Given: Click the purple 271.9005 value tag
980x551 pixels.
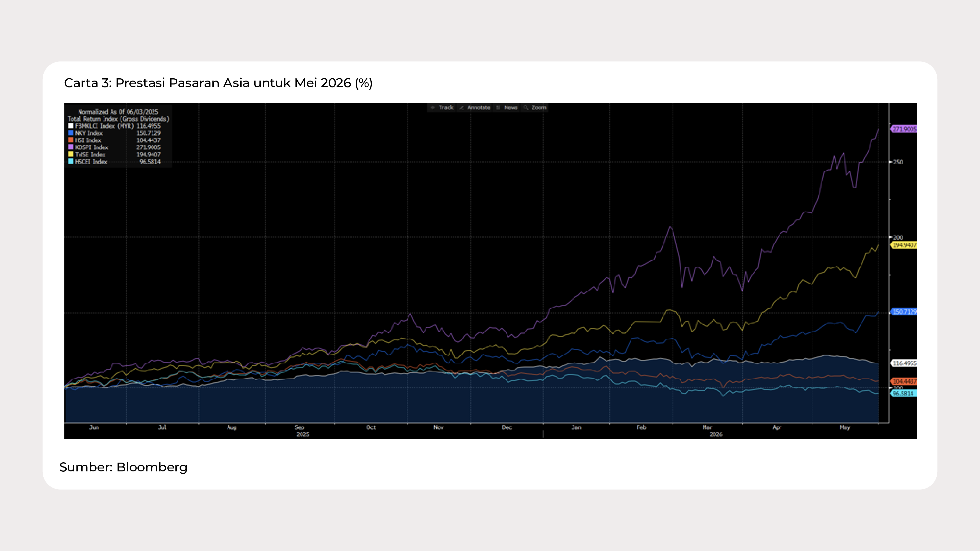Looking at the screenshot, I should 904,129.
